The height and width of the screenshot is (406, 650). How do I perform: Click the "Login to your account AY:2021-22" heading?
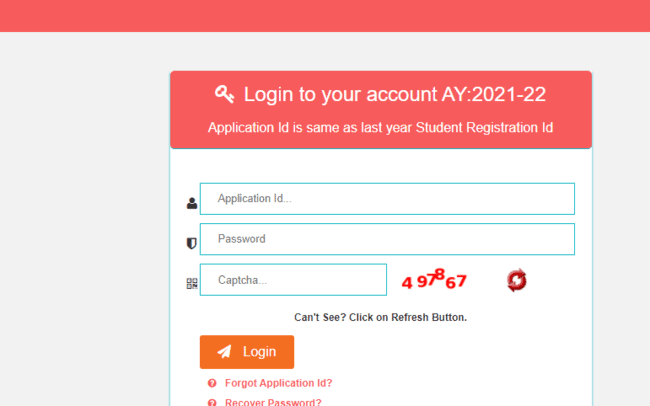click(394, 95)
